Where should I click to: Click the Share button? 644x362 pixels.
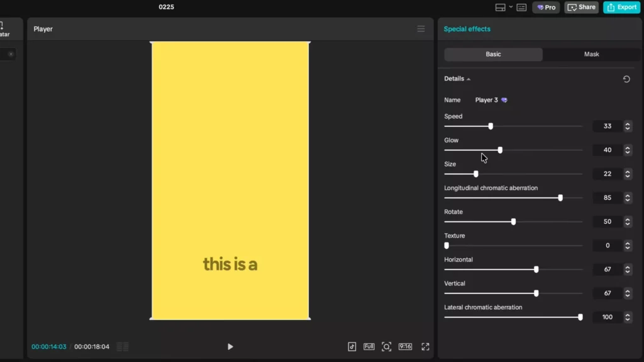click(581, 7)
